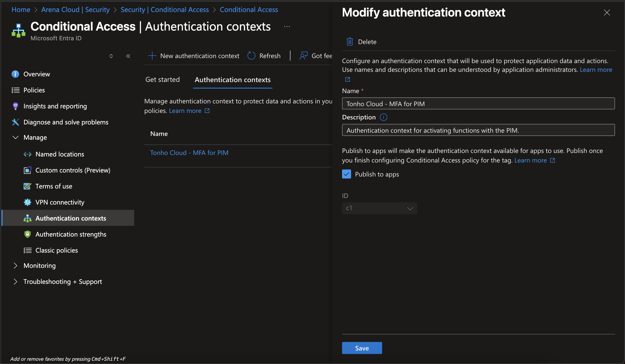The height and width of the screenshot is (364, 625).
Task: Click Learn more in Publish to apps text
Action: click(x=531, y=160)
